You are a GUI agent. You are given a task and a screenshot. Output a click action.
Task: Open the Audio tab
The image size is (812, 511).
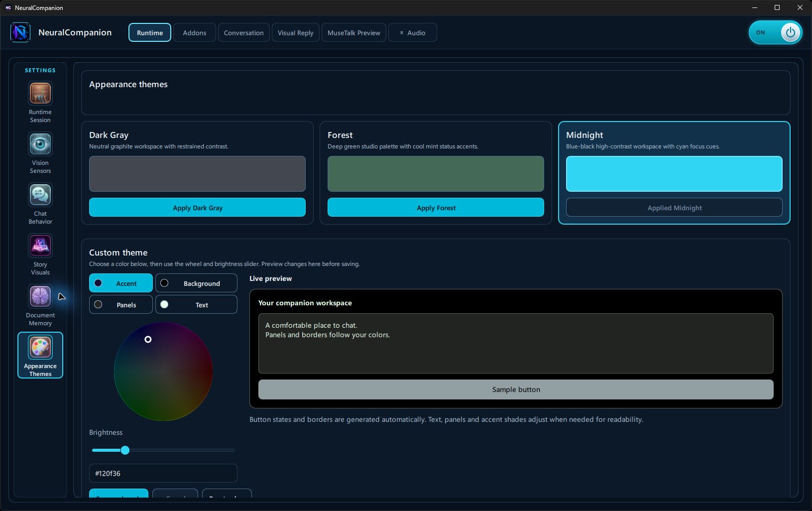tap(413, 32)
